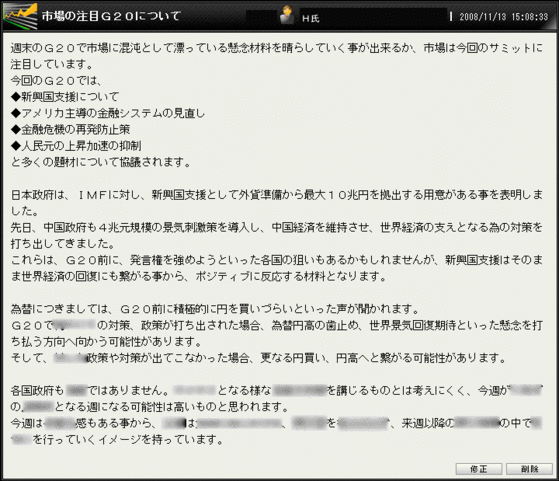Click the sentence starting 日本政府は、IMFに対し
The height and width of the screenshot is (481, 559).
[x=277, y=203]
